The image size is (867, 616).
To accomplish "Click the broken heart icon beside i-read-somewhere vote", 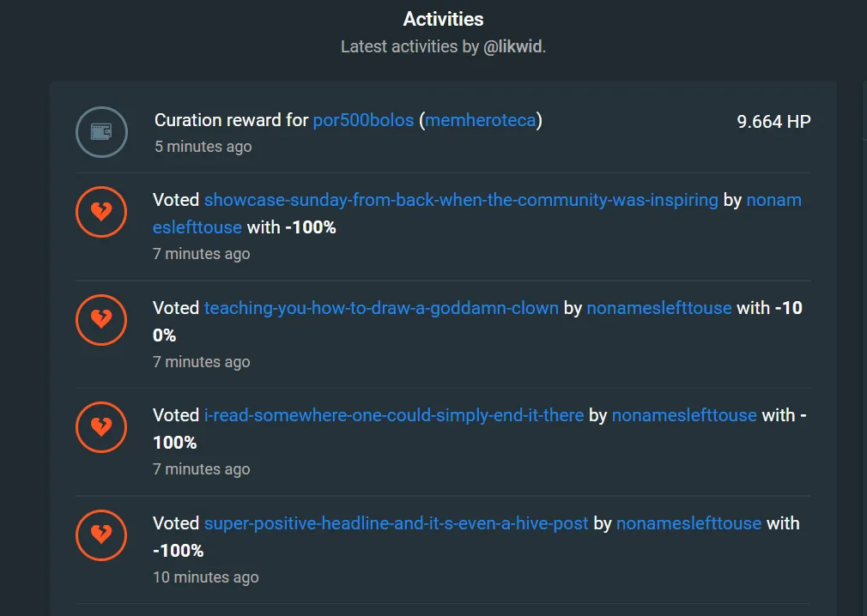I will point(102,427).
